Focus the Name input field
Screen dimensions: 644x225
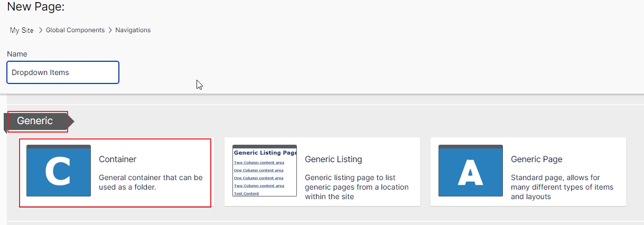63,72
